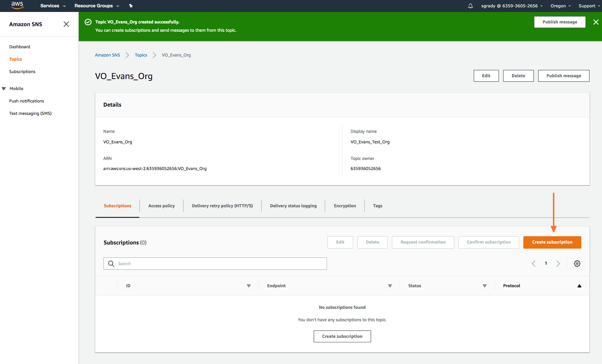The image size is (602, 364).
Task: Switch to the Access policy tab
Action: click(x=161, y=206)
